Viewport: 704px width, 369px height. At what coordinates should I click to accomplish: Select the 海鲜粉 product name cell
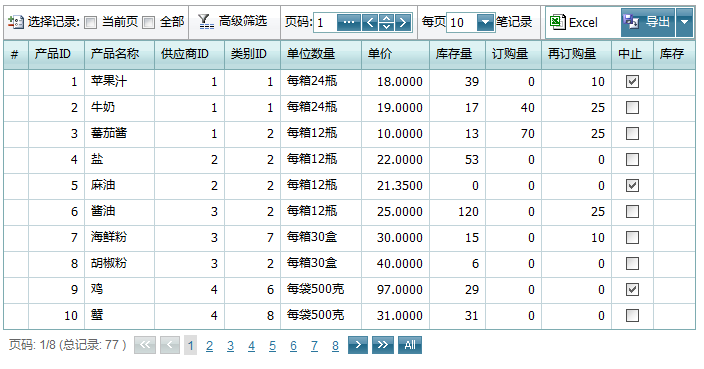[119, 238]
